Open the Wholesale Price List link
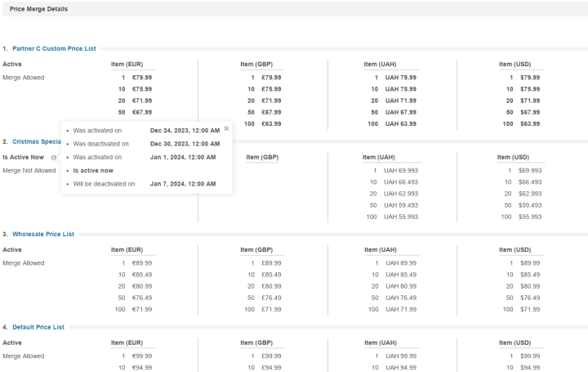This screenshot has height=372, width=588. tap(43, 234)
